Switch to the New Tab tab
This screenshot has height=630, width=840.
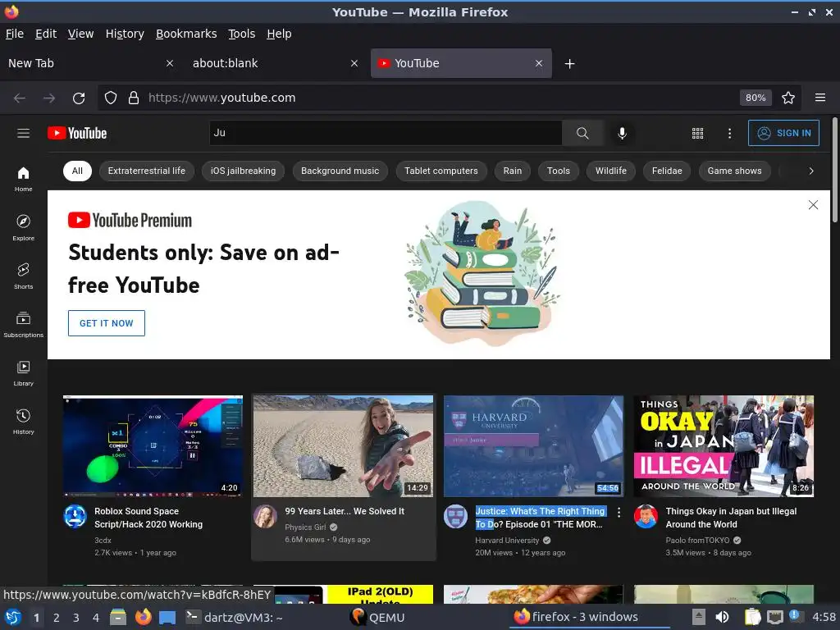(x=90, y=63)
